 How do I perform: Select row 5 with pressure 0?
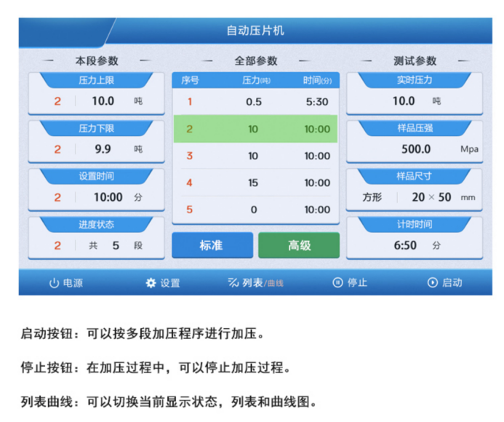(255, 210)
